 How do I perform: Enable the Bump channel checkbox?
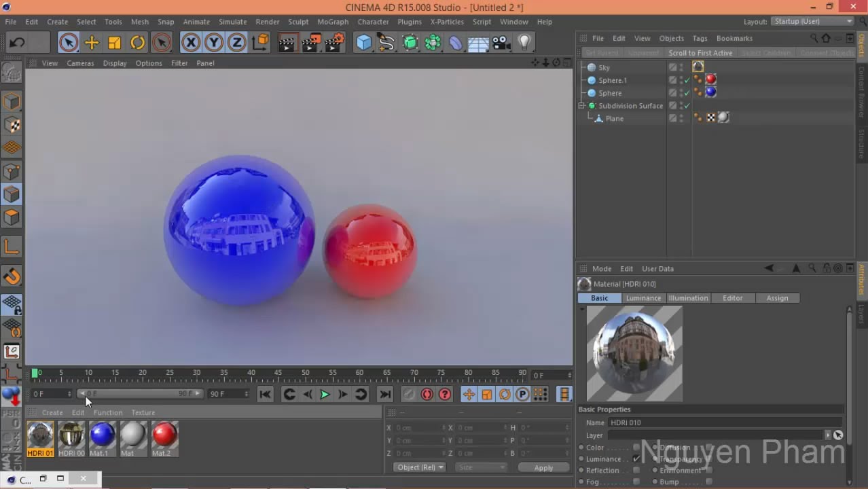click(709, 482)
